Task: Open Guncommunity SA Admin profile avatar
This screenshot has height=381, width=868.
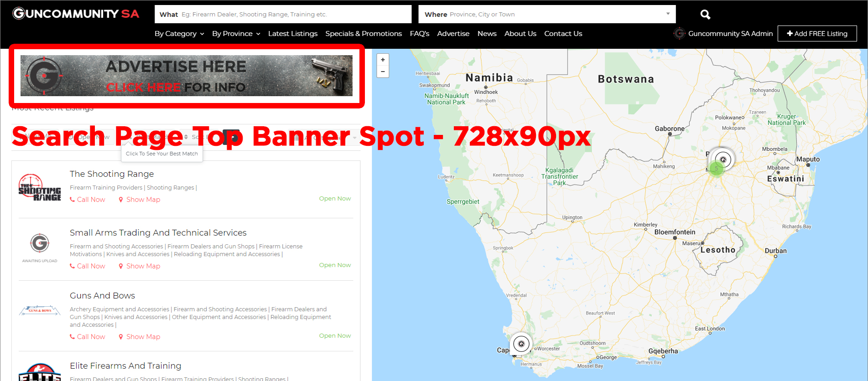Action: (x=679, y=34)
